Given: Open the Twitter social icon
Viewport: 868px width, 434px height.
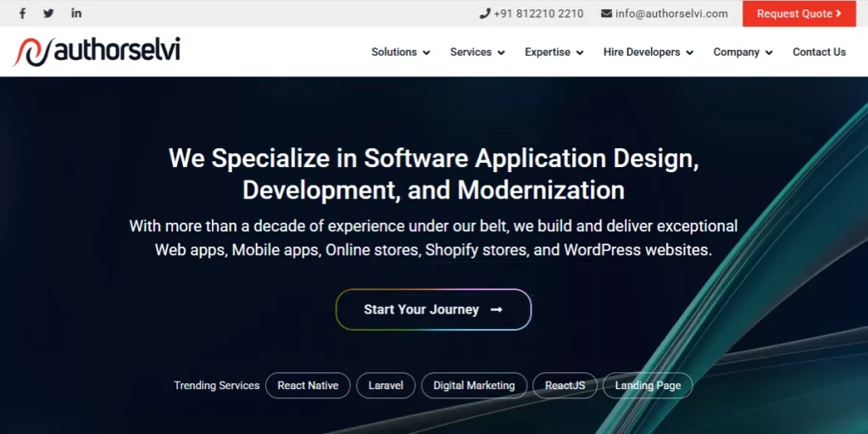Looking at the screenshot, I should 48,14.
